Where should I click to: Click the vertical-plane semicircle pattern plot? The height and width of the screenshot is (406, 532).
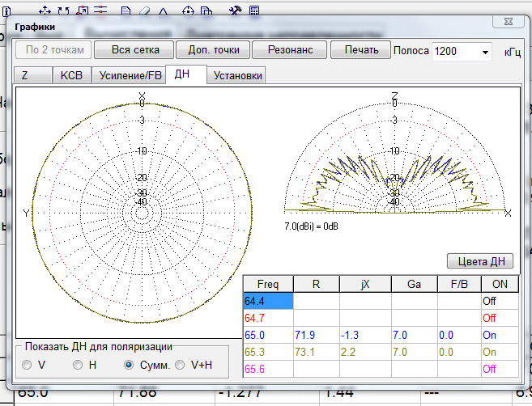394,159
